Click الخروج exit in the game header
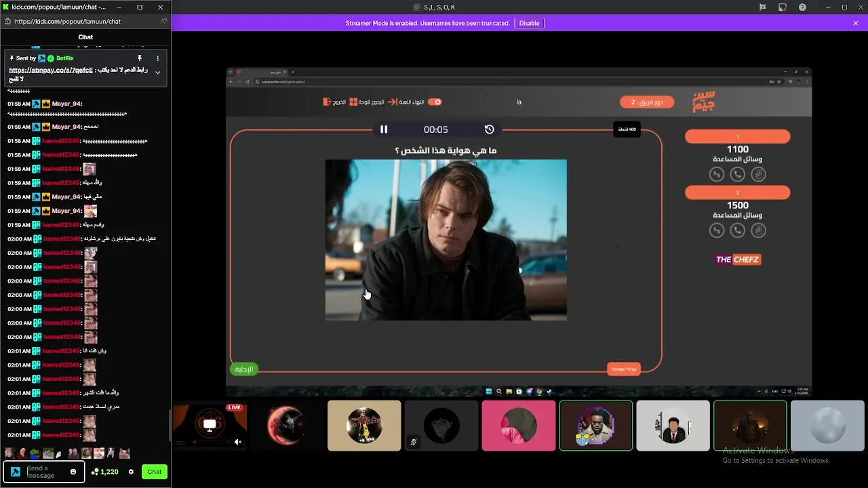Screen dimensions: 868x488 334,102
